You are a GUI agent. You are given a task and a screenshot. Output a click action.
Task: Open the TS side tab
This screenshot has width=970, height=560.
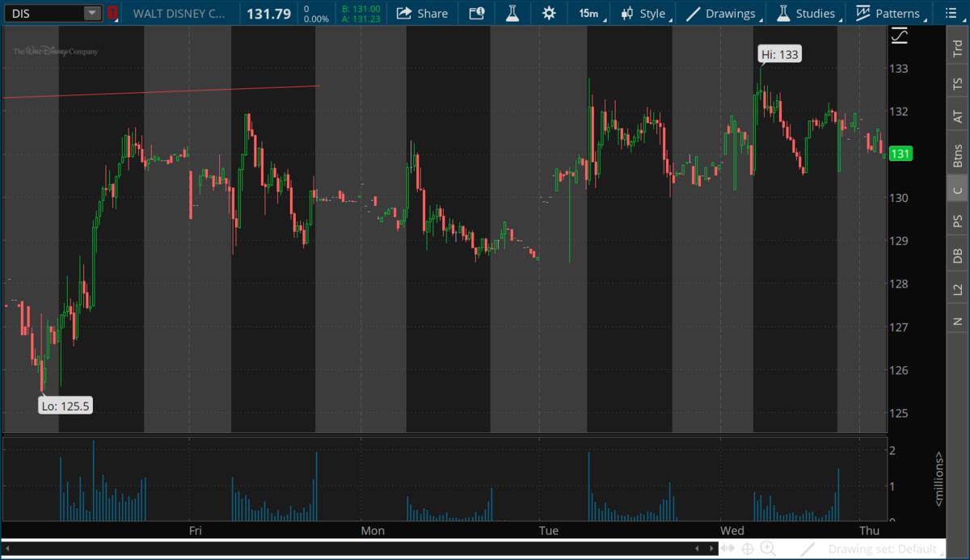958,83
